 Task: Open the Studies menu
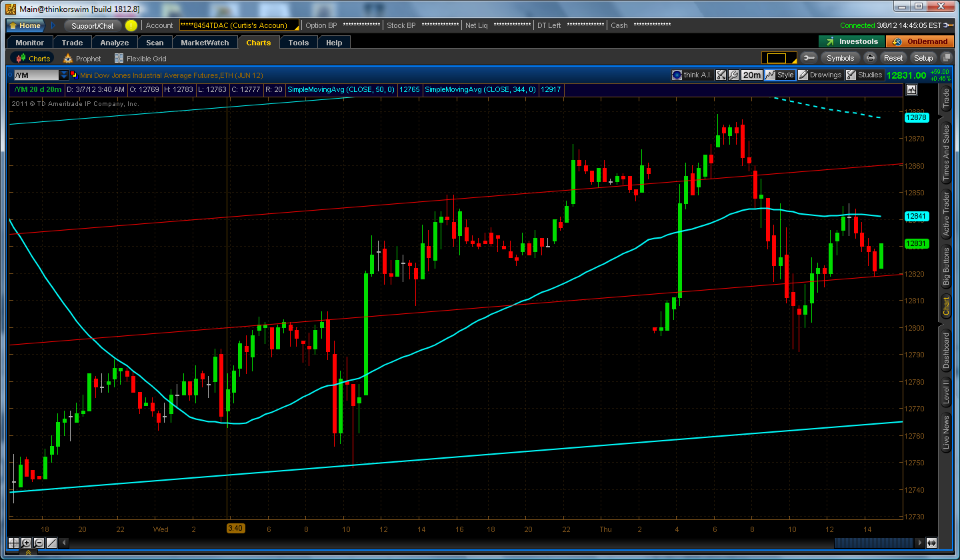[865, 75]
